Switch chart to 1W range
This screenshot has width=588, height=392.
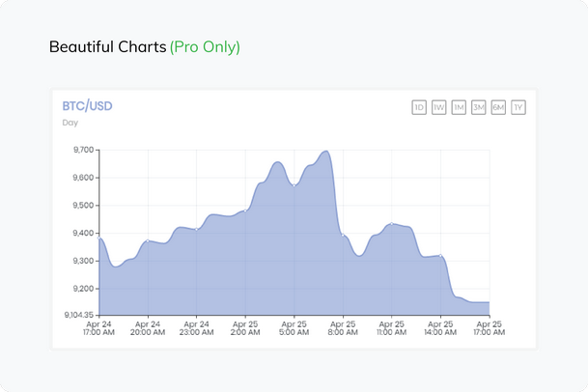tap(439, 107)
